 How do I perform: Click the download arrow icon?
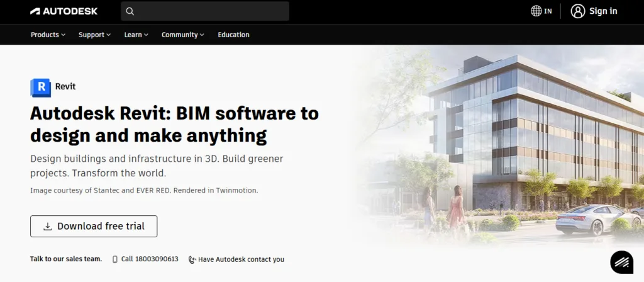[48, 226]
